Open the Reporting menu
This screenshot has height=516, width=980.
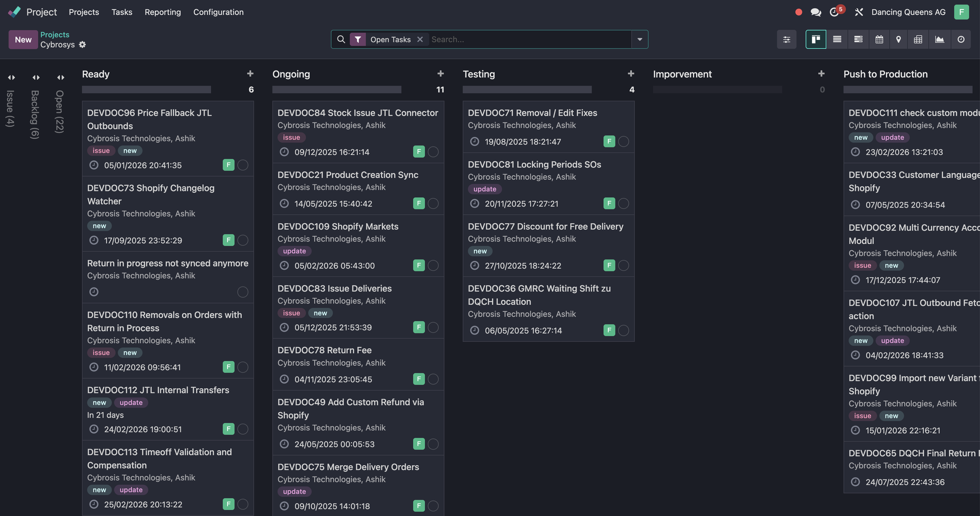[162, 12]
